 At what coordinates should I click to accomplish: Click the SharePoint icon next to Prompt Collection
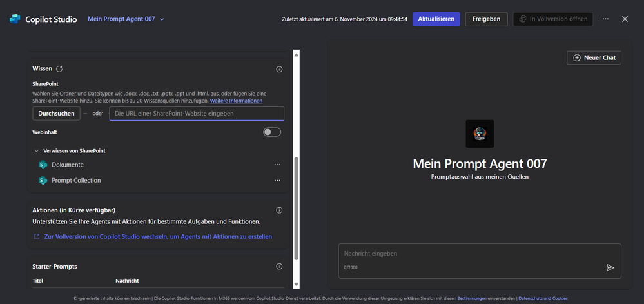click(43, 180)
